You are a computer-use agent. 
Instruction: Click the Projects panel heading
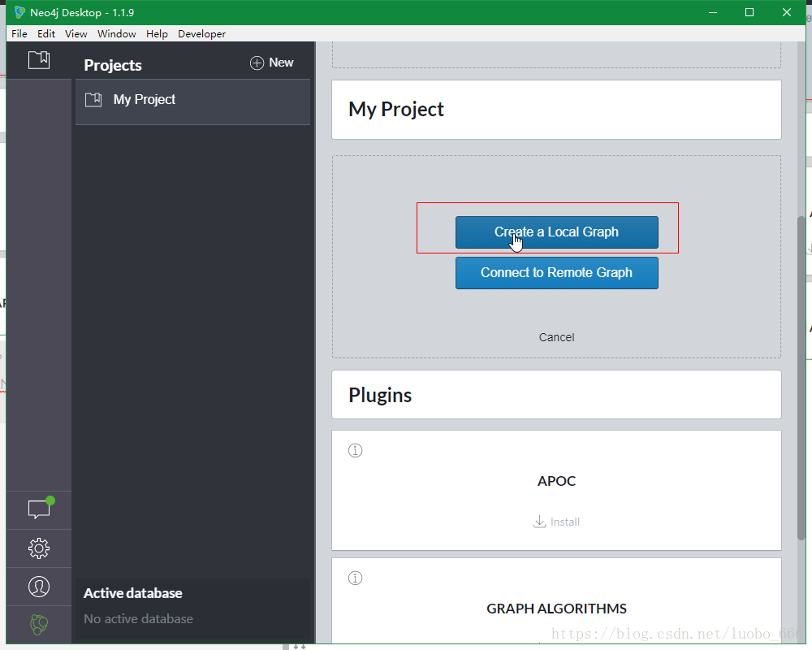coord(113,65)
